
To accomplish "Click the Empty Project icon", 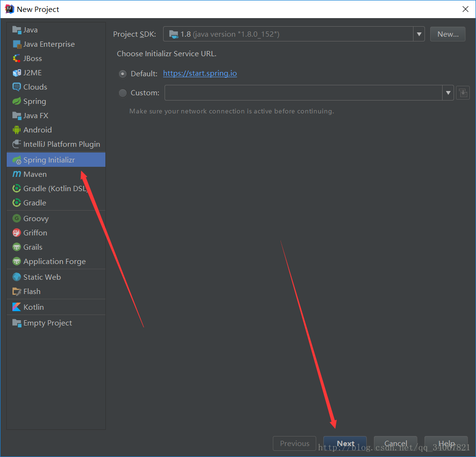I will [17, 323].
